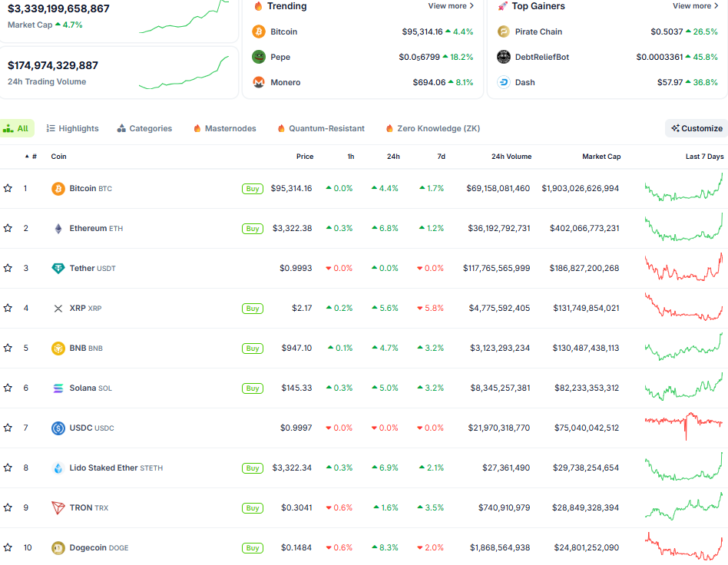The width and height of the screenshot is (728, 565).
Task: Click the TRON coin icon
Action: [x=58, y=508]
